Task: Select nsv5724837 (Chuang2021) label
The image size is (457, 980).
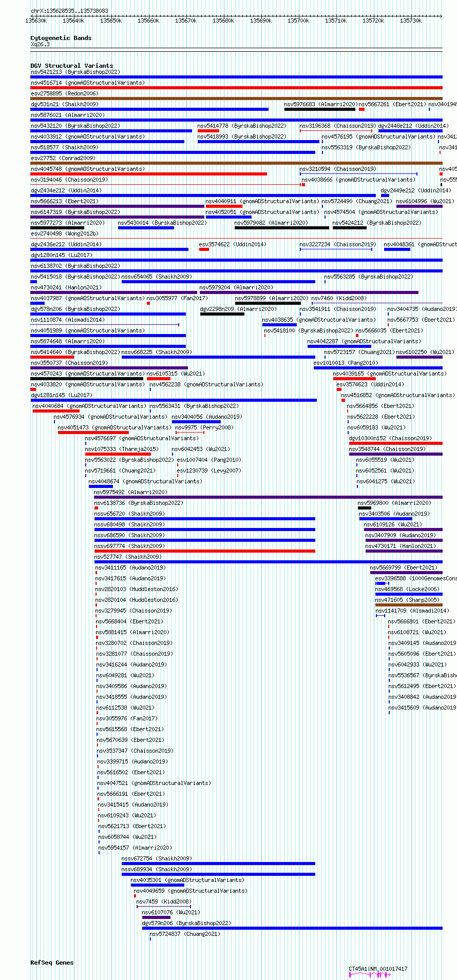Action: point(185,934)
